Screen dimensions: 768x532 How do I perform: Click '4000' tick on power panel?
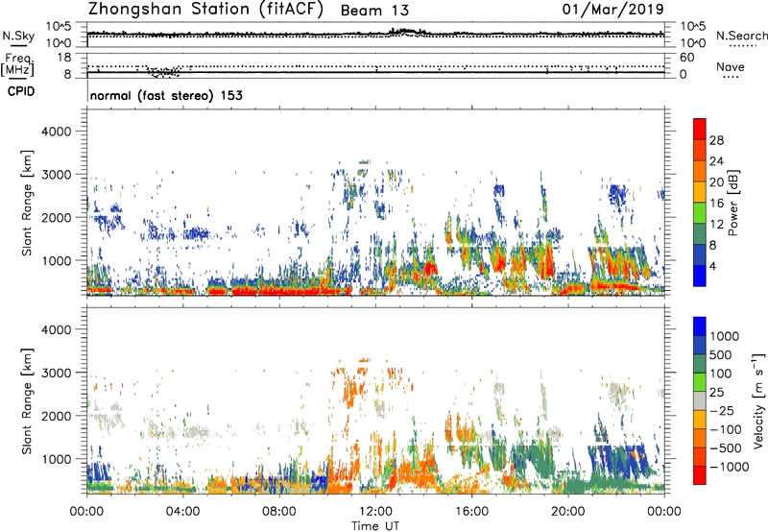coord(56,132)
